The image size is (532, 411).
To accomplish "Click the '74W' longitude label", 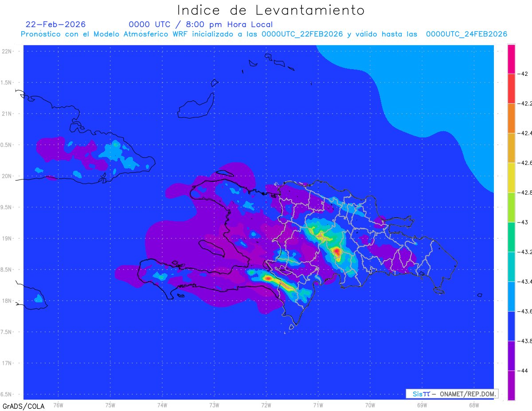I will pyautogui.click(x=162, y=404).
